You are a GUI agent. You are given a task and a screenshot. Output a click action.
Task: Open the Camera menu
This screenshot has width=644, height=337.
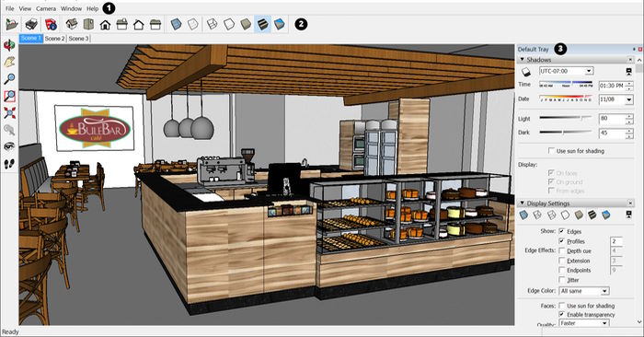pos(46,8)
